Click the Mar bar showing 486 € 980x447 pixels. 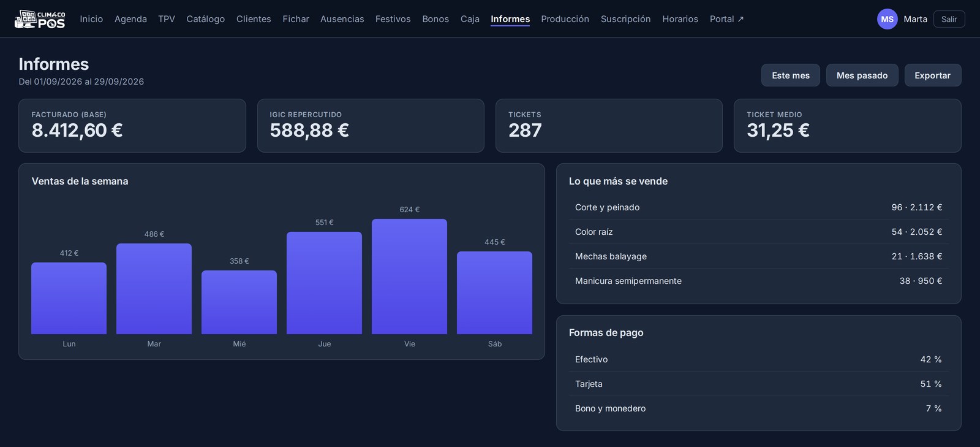[x=154, y=289]
